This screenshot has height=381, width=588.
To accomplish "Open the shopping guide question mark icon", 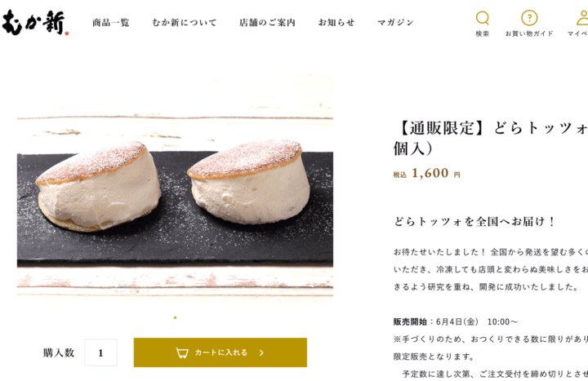I will (x=529, y=18).
